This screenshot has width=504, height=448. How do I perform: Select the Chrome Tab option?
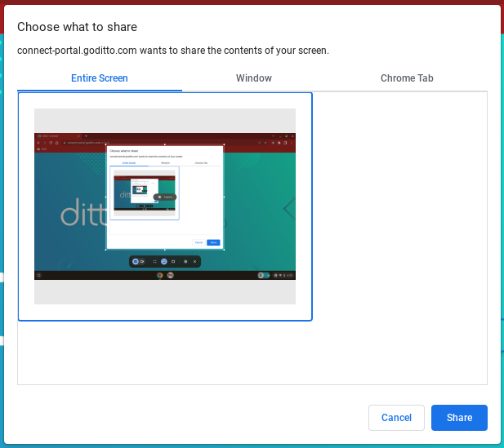[407, 78]
